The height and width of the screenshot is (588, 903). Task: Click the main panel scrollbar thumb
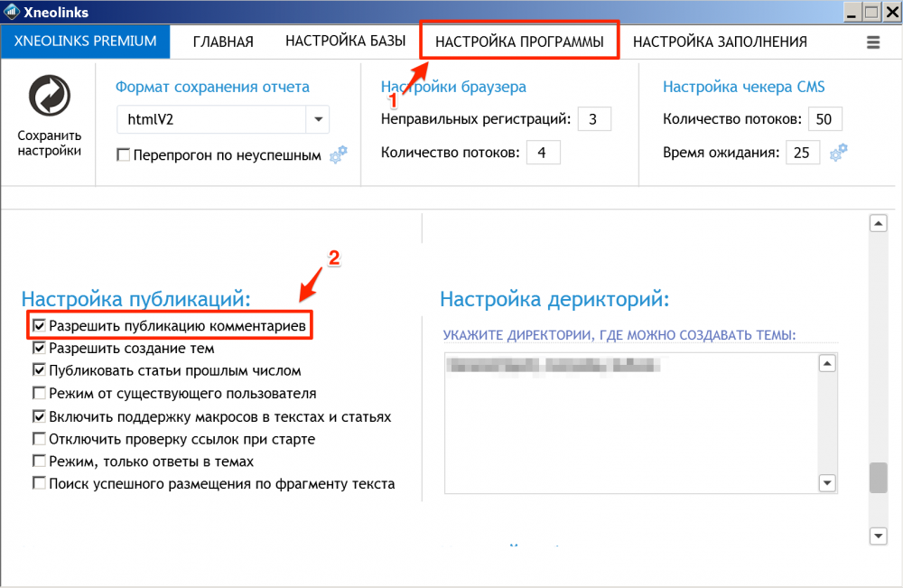pyautogui.click(x=879, y=478)
